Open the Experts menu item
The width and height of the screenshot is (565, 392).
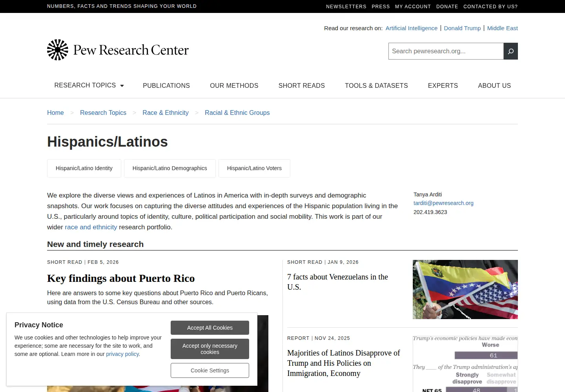[443, 85]
